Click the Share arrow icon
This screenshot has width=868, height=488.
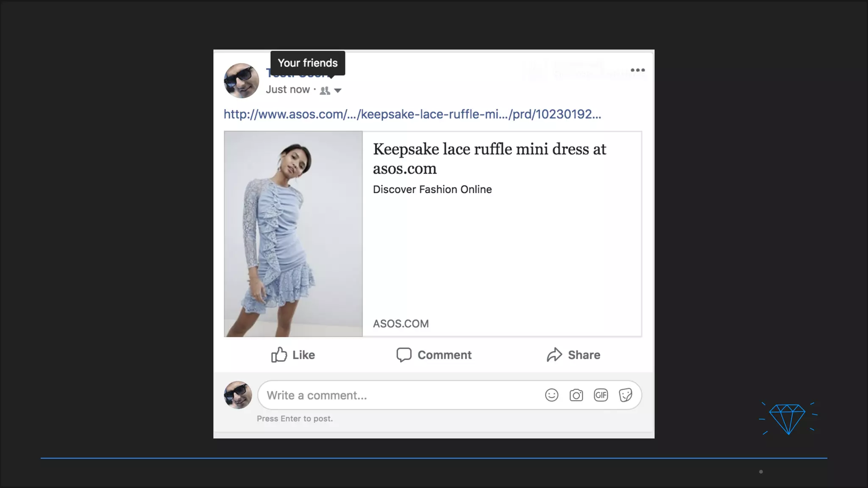[554, 355]
